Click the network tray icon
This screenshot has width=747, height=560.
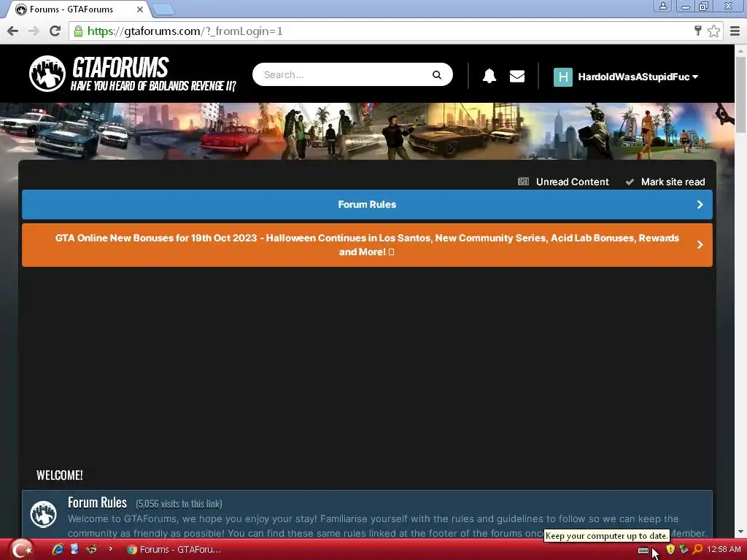[684, 549]
